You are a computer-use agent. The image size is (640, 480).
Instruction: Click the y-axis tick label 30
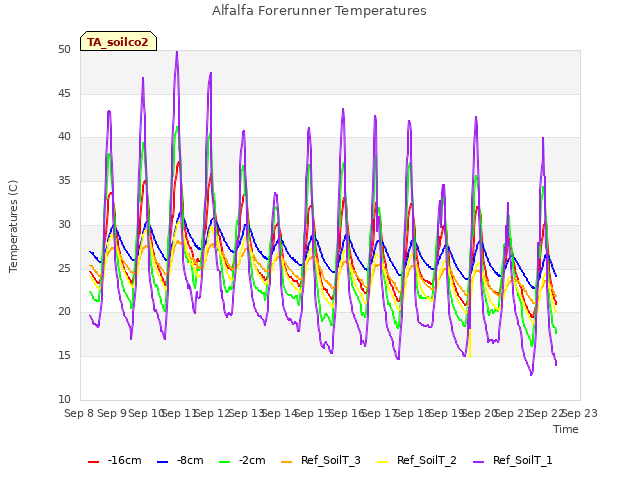pos(64,224)
